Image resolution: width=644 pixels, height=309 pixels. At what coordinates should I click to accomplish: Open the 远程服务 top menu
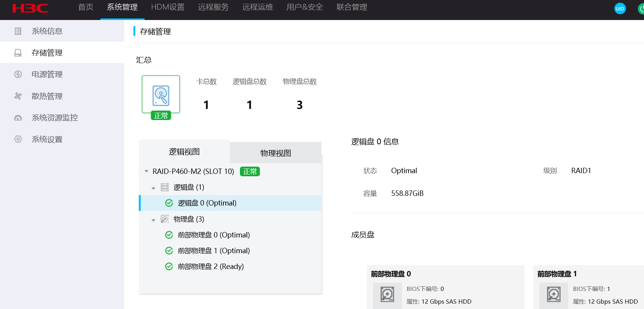tap(213, 7)
